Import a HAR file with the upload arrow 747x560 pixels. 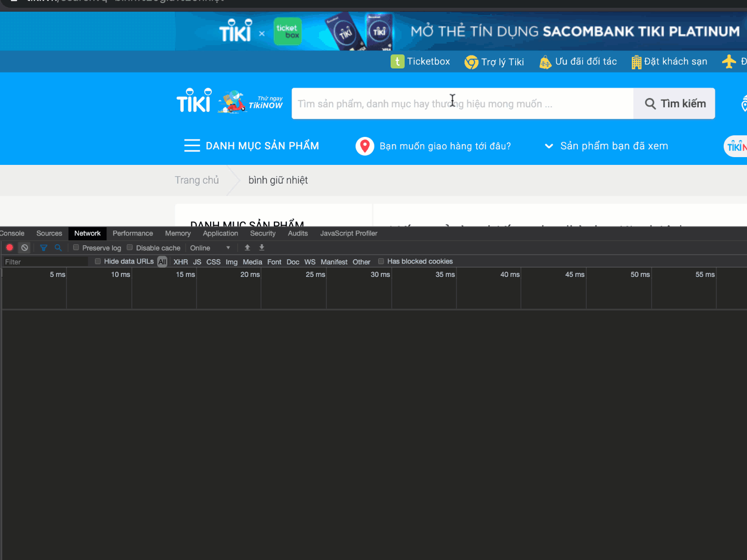point(247,248)
